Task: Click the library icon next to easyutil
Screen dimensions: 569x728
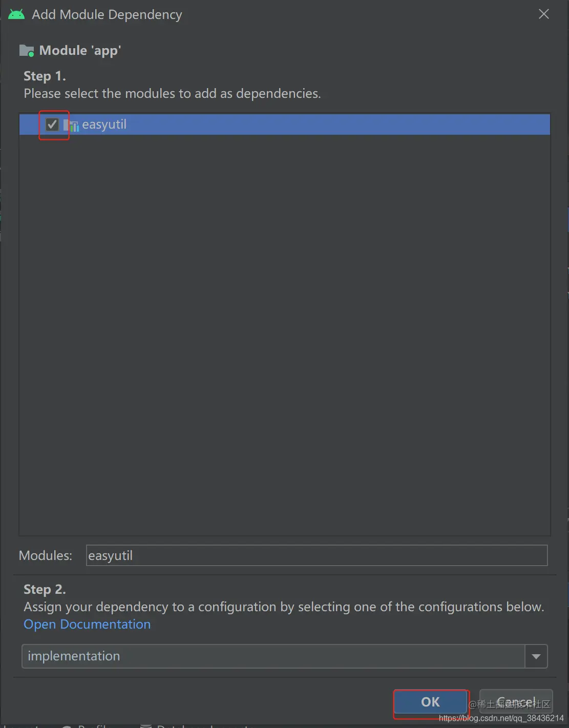Action: (x=72, y=124)
